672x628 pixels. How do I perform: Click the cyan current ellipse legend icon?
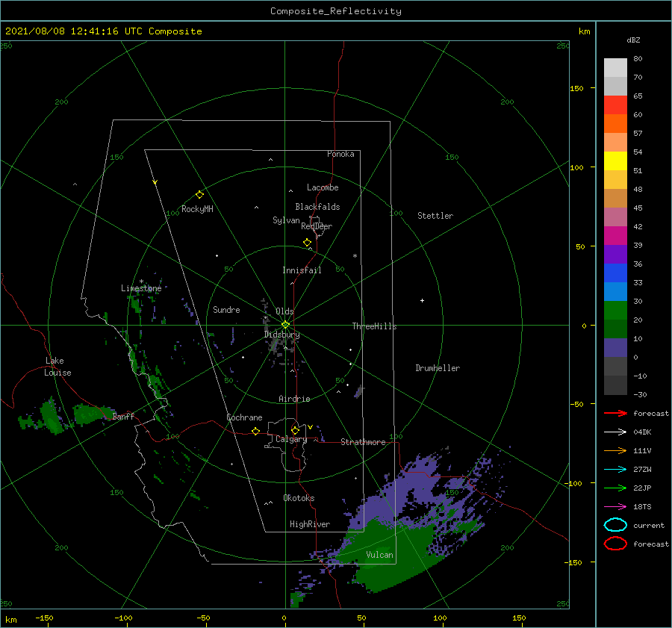tap(615, 525)
